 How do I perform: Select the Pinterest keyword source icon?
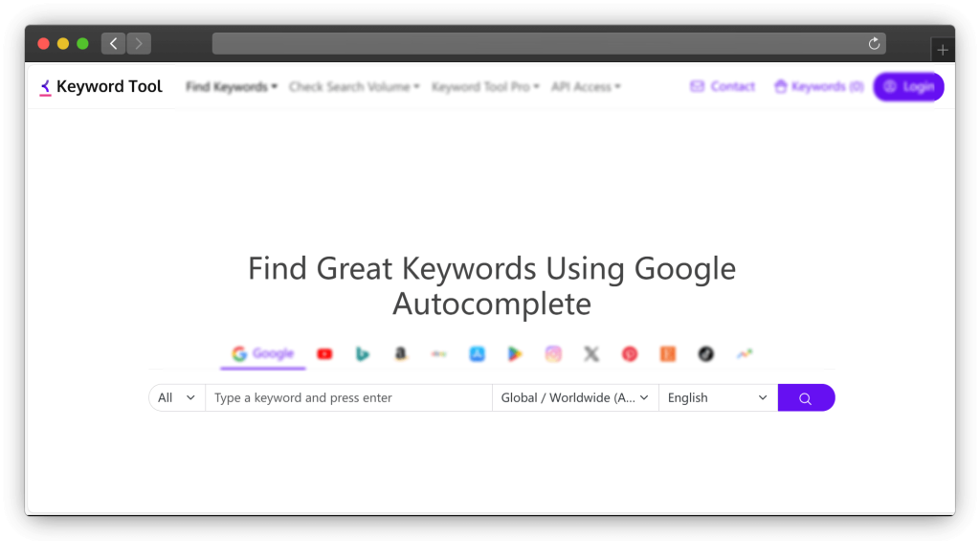point(630,354)
